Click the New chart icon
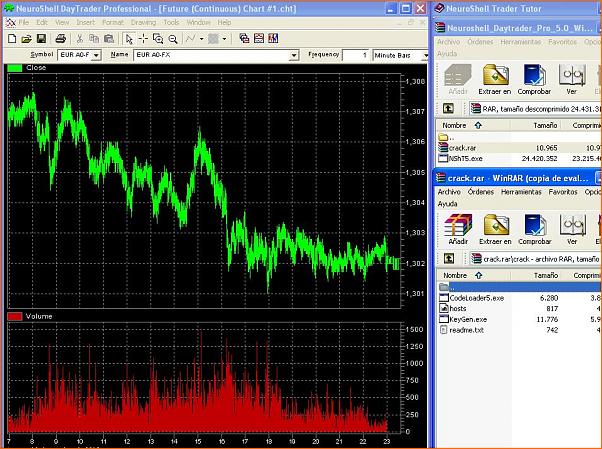Image resolution: width=602 pixels, height=449 pixels. 12,38
